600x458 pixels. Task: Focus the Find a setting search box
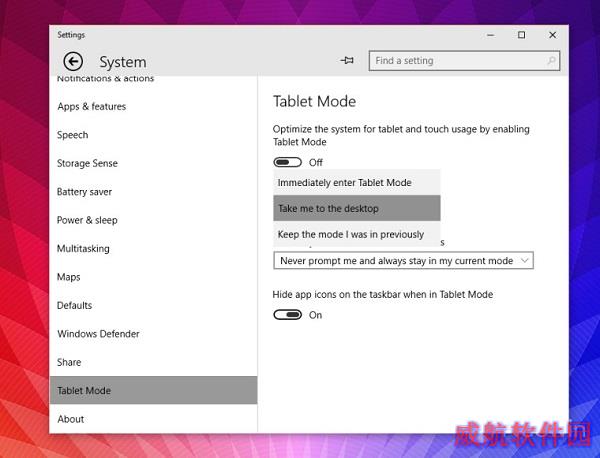pyautogui.click(x=464, y=60)
